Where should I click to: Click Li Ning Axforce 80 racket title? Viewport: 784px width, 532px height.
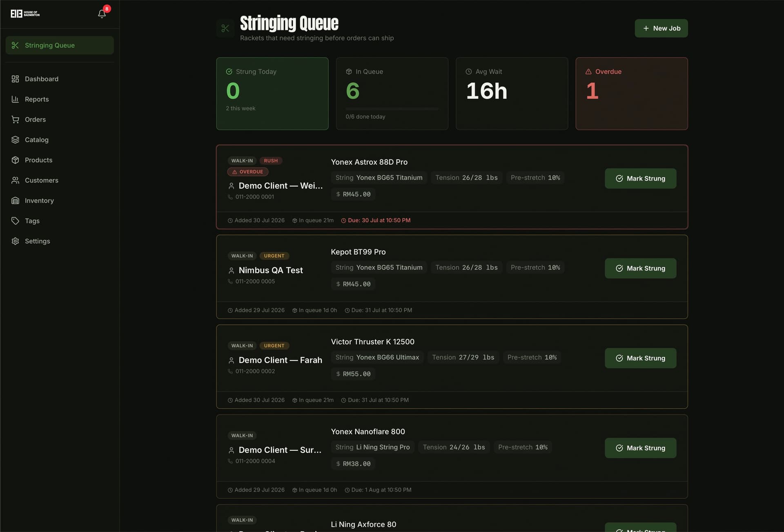[363, 524]
